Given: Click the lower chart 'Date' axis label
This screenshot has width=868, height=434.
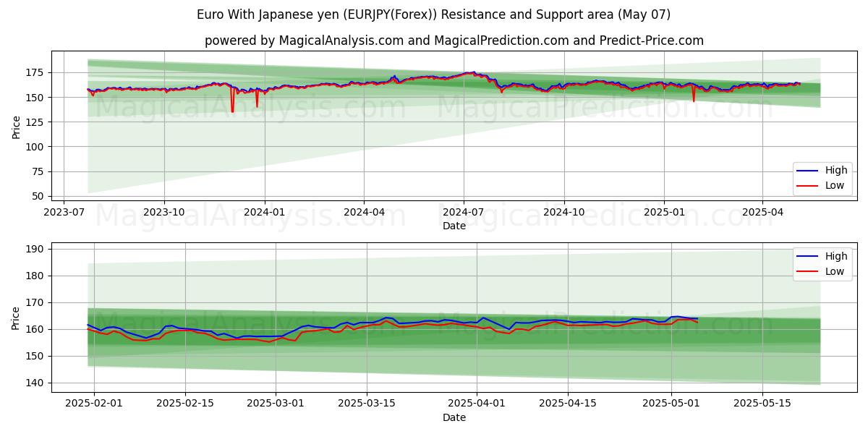Looking at the screenshot, I should 454,417.
